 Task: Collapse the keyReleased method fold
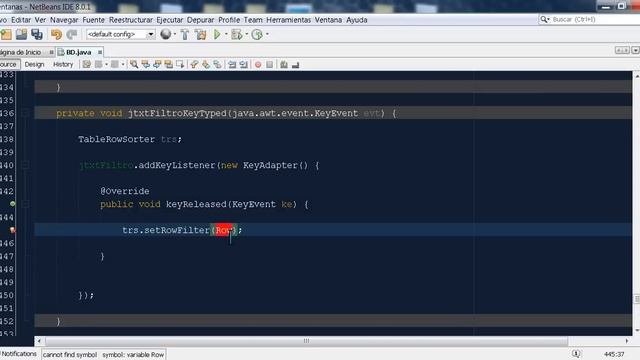[25, 204]
